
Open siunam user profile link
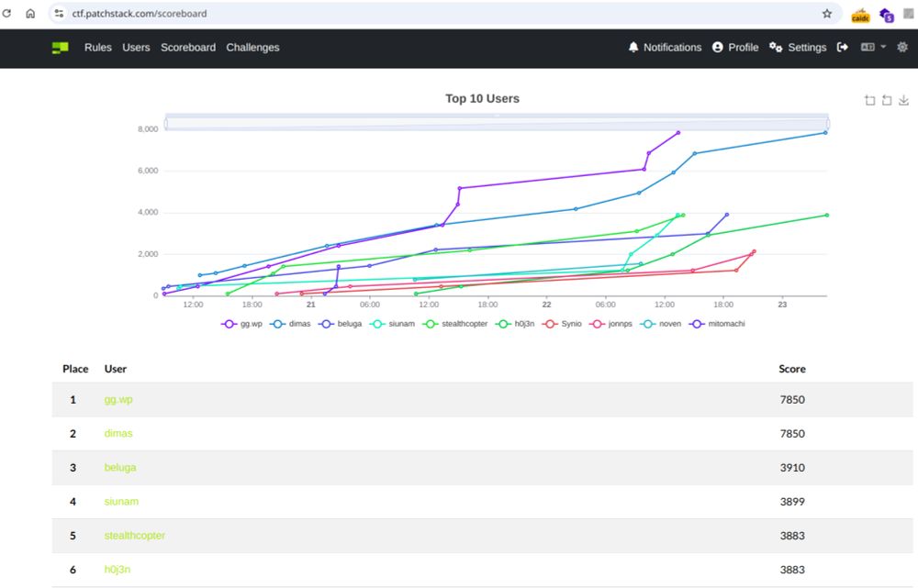point(121,502)
